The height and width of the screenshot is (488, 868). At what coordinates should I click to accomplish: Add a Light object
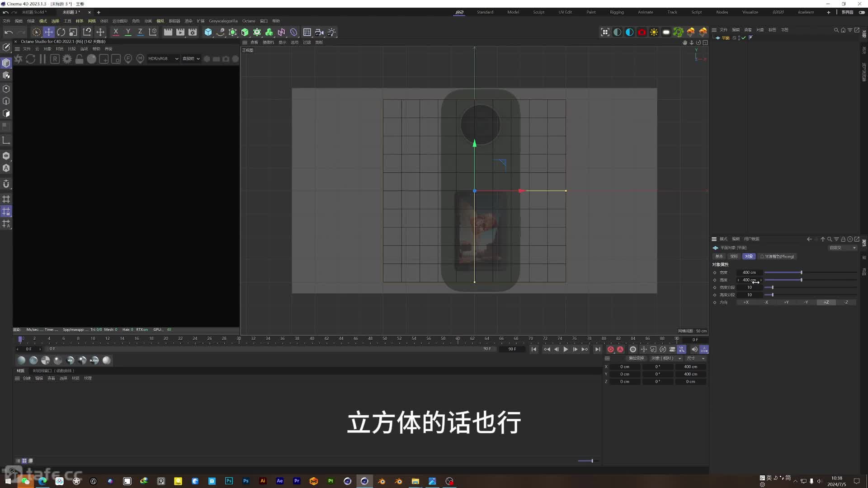click(331, 32)
